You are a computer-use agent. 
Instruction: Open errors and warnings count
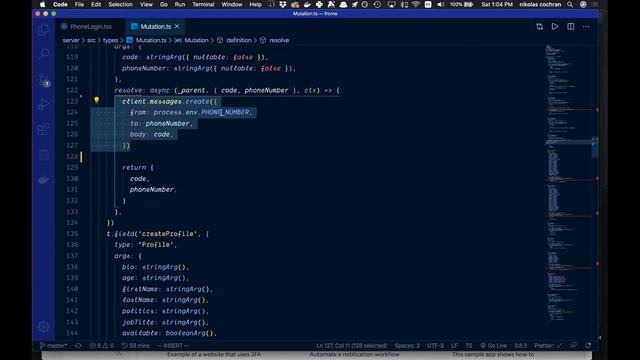(101, 346)
